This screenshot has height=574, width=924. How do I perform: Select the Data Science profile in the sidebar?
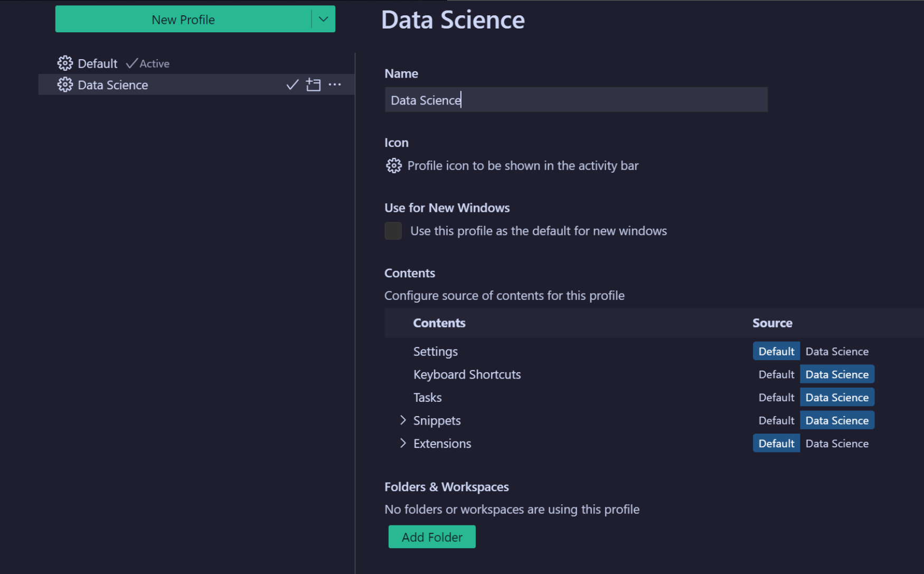pos(113,84)
